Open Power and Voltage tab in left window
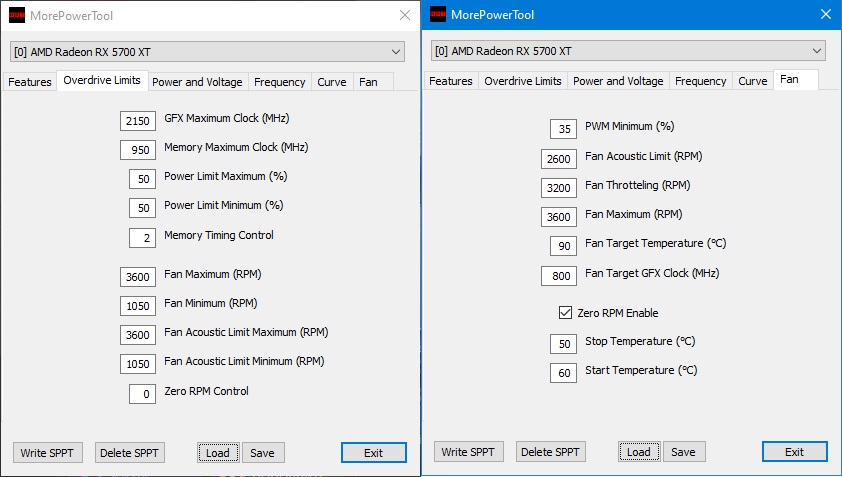The width and height of the screenshot is (842, 477). [196, 82]
